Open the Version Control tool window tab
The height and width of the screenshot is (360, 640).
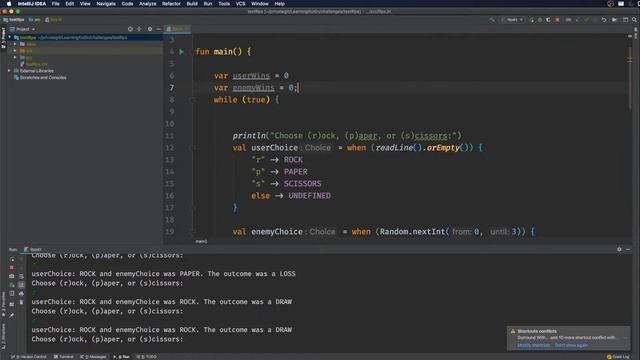pos(29,357)
